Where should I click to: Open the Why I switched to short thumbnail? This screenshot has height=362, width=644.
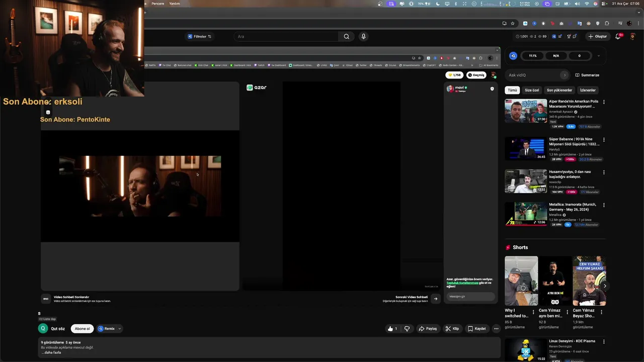coord(521,281)
